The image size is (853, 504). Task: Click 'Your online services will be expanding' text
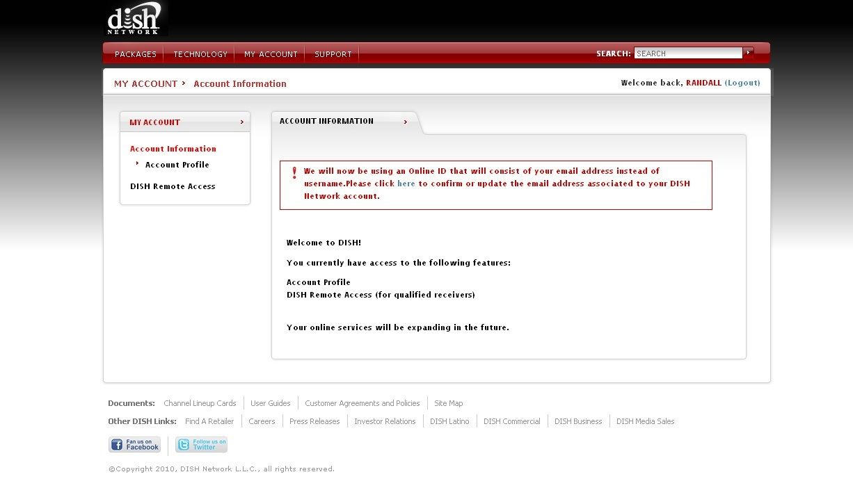(398, 327)
